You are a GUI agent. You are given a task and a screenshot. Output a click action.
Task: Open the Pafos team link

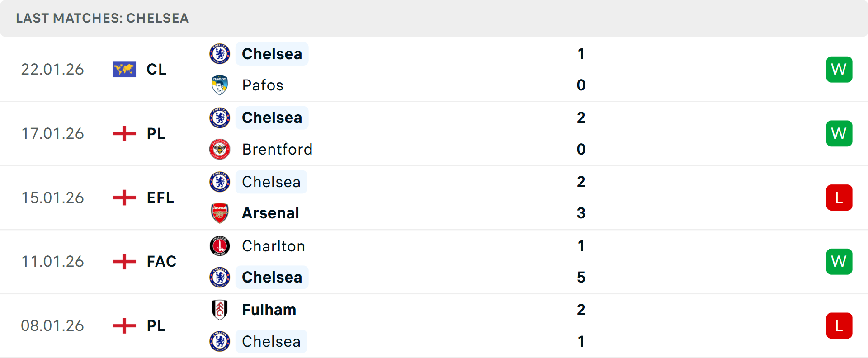tap(263, 85)
